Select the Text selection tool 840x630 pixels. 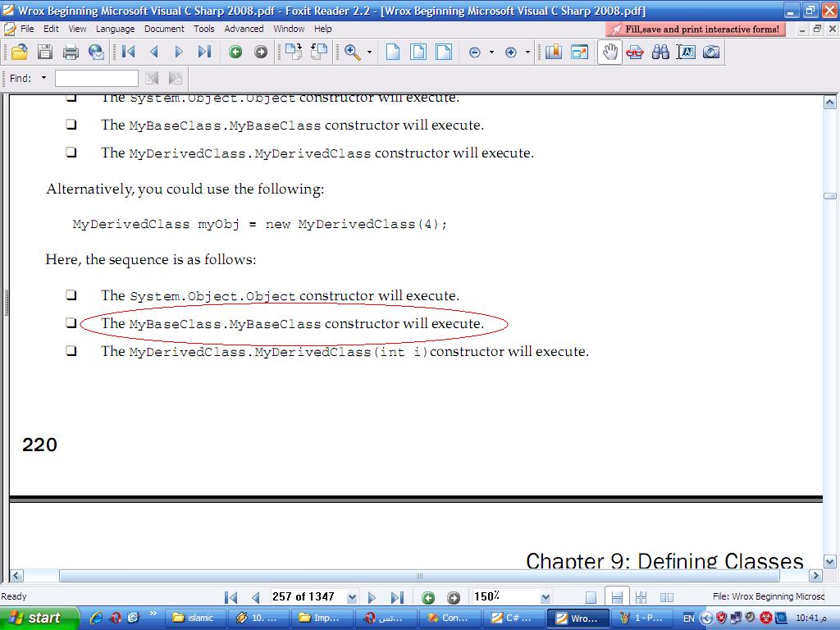click(687, 52)
